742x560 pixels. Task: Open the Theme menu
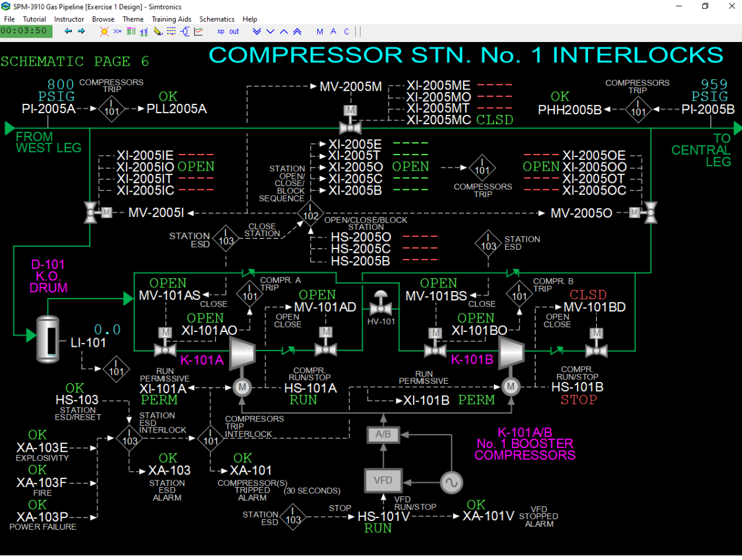click(x=133, y=19)
